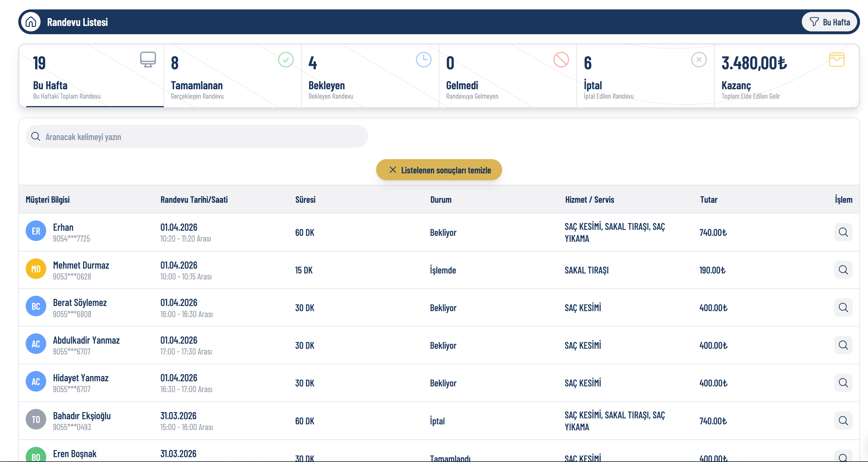Inspect Bahadır Ekşioğlu cancelled appointment icon
Viewport: 868px width, 462px height.
(843, 421)
